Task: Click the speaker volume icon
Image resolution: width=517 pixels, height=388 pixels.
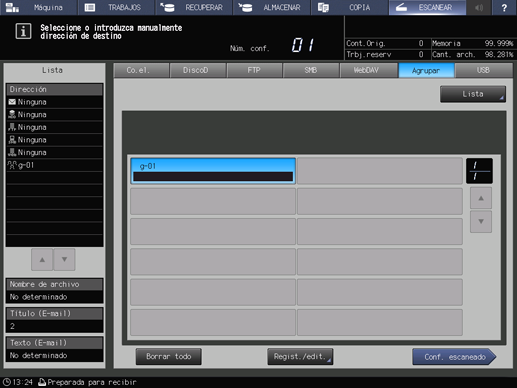Action: click(479, 7)
